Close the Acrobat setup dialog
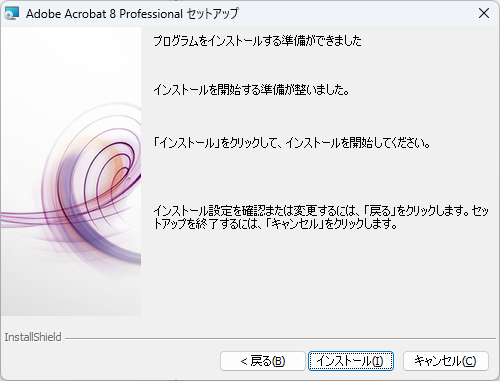 [x=484, y=13]
